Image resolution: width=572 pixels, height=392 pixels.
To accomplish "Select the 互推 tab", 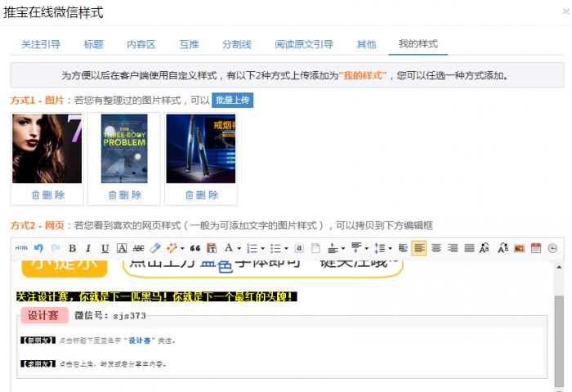I will 189,44.
